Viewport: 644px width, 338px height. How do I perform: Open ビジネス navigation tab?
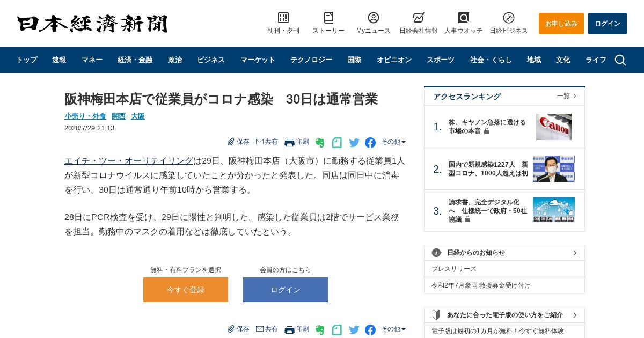[211, 60]
